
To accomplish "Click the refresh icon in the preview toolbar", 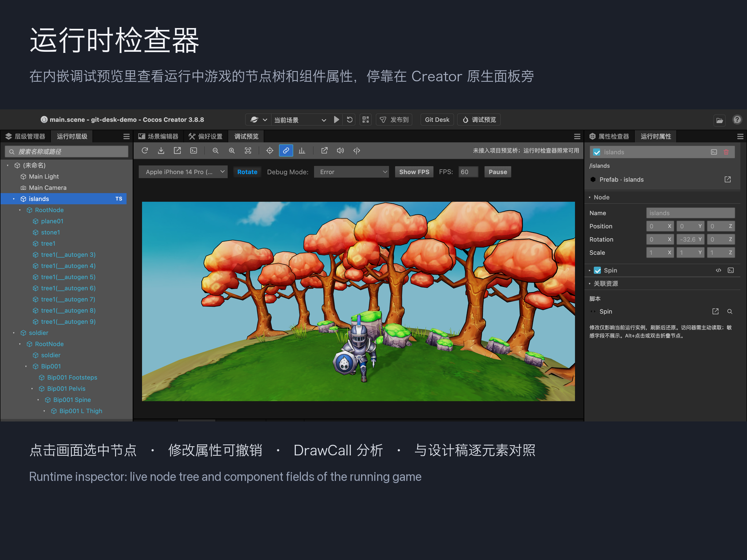I will (145, 151).
